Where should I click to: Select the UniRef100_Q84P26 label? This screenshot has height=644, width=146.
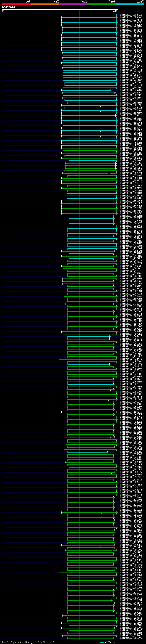pyautogui.click(x=131, y=50)
